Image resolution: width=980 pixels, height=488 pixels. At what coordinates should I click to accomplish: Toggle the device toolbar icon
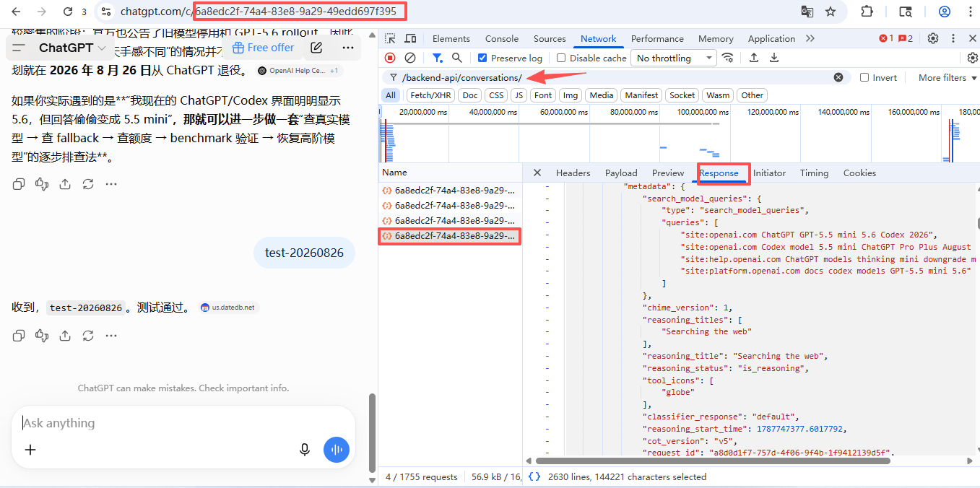[x=410, y=38]
